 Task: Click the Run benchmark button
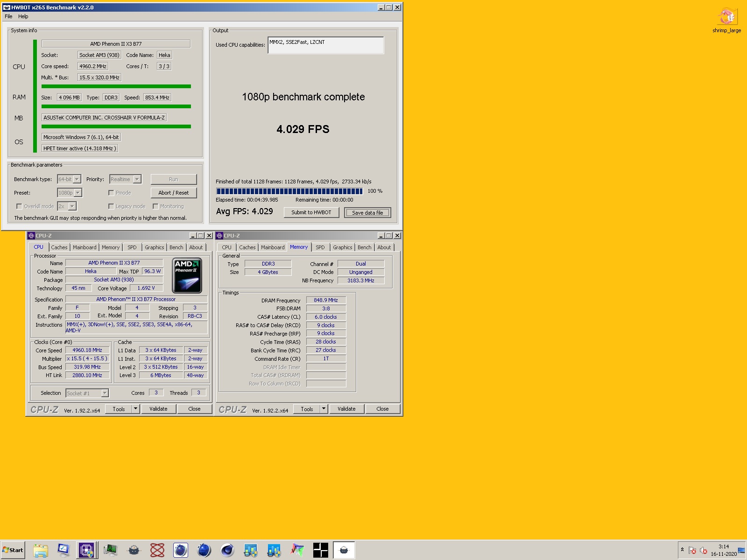click(x=174, y=179)
